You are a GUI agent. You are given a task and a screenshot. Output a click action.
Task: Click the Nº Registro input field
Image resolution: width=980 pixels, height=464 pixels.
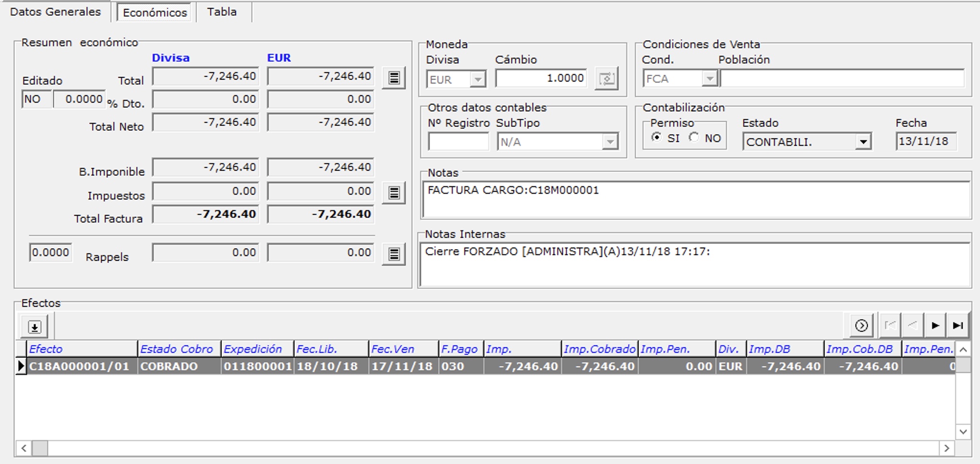[x=458, y=142]
